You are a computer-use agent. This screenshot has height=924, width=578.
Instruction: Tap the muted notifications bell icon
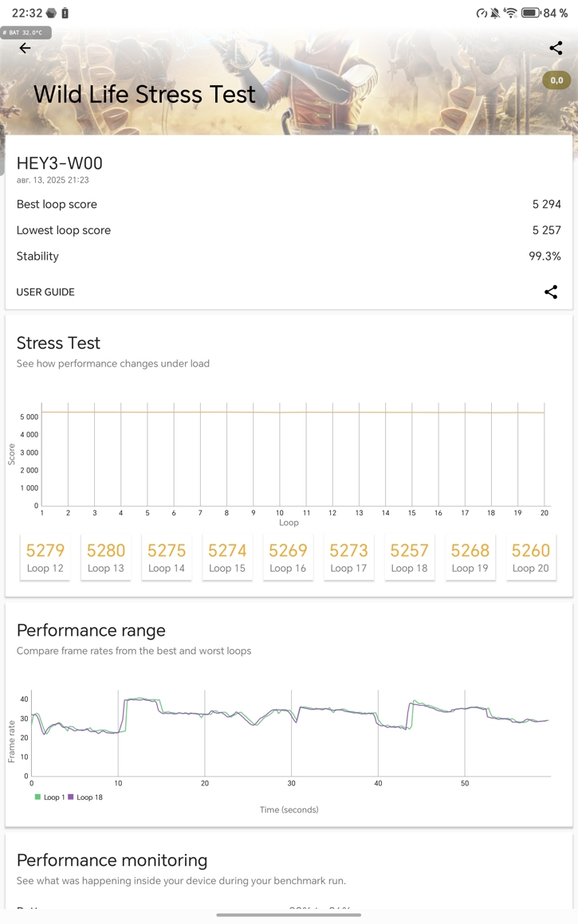coord(495,13)
